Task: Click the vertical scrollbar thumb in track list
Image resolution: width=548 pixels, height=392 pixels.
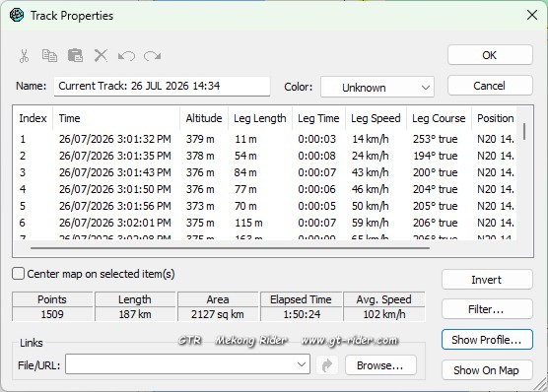Action: [x=524, y=131]
